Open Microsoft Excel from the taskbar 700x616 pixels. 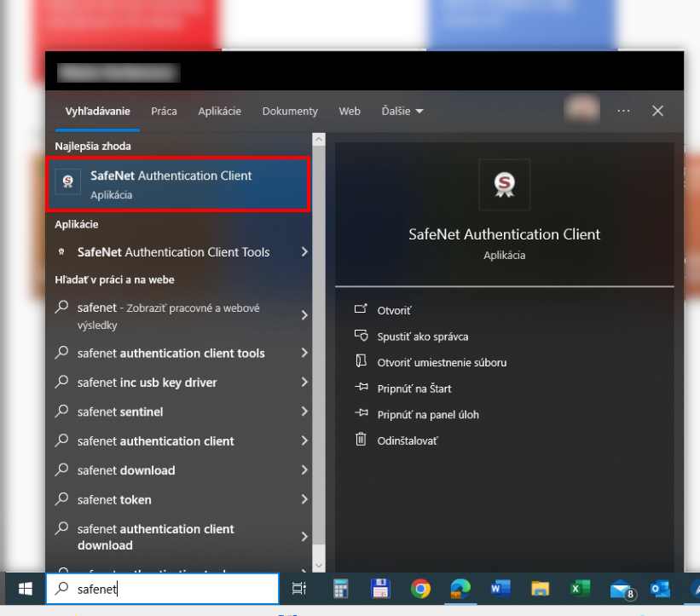pyautogui.click(x=581, y=589)
